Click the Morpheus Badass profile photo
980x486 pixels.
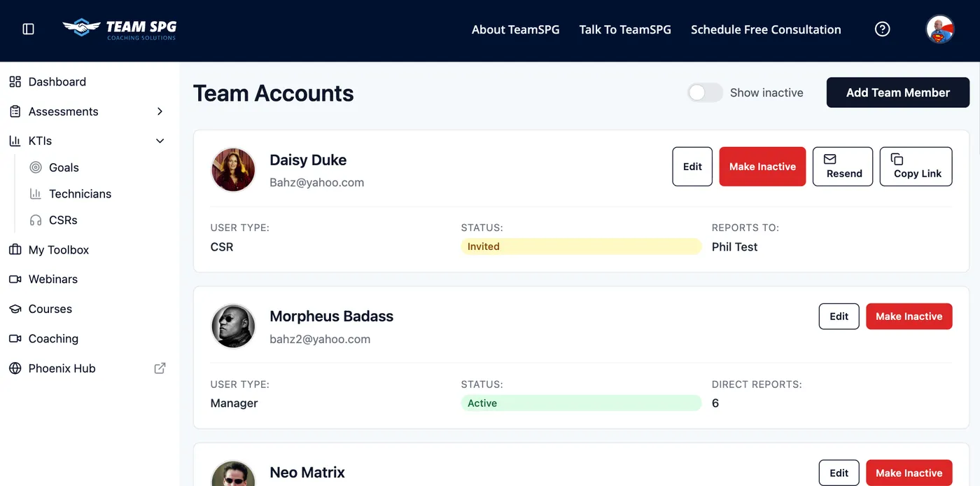[234, 326]
